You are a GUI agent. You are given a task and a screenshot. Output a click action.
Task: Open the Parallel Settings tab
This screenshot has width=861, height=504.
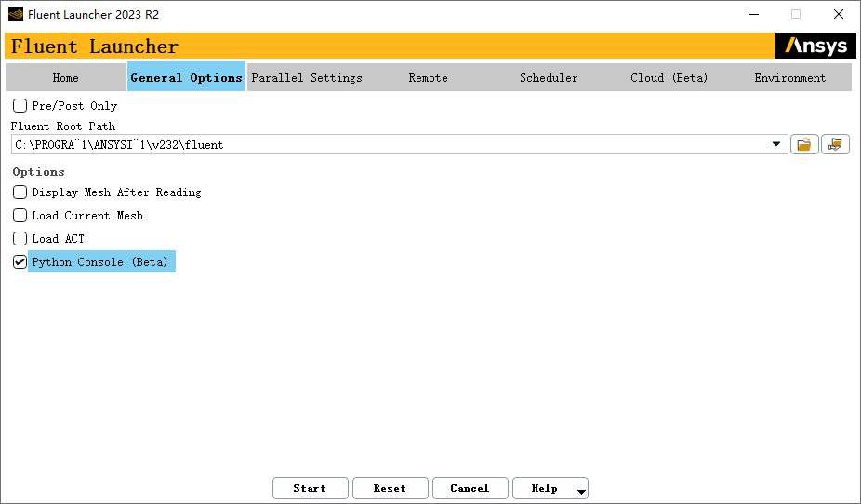pos(307,77)
